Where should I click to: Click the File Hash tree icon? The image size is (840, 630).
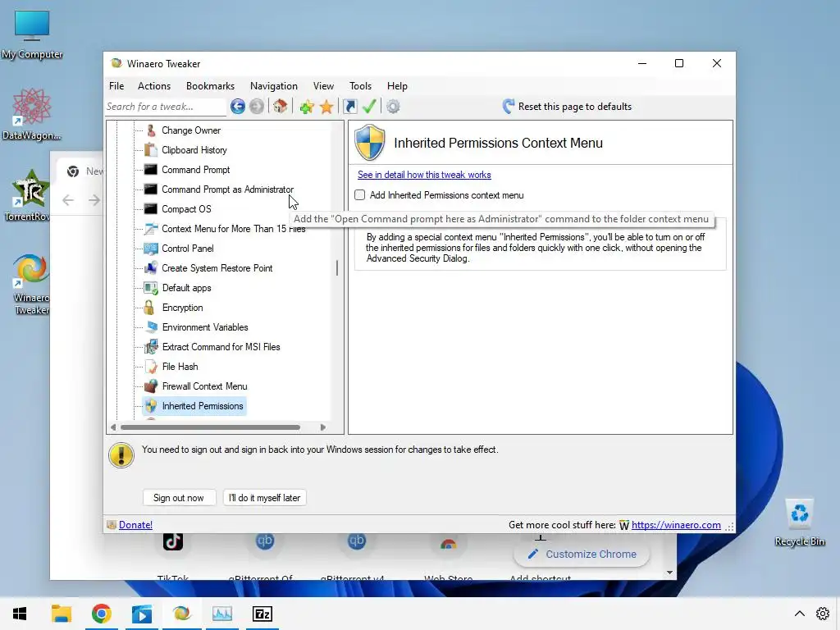coord(152,367)
